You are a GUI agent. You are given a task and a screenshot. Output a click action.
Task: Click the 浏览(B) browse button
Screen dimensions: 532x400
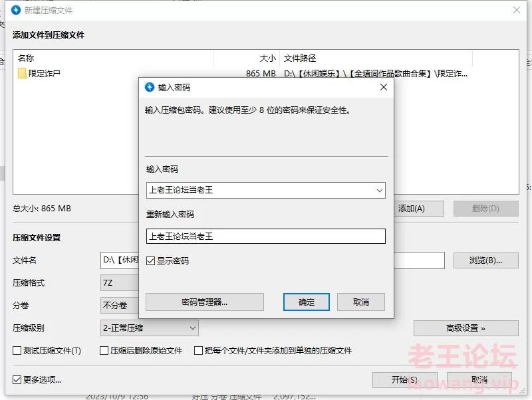(485, 260)
